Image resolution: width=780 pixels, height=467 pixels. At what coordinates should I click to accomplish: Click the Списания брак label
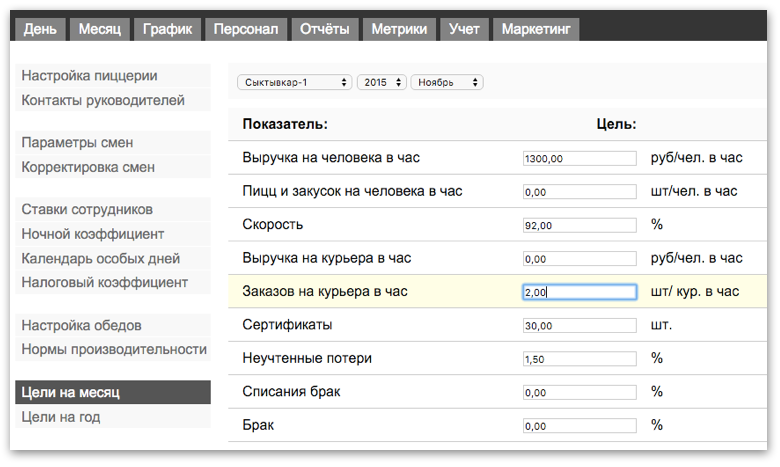click(292, 391)
